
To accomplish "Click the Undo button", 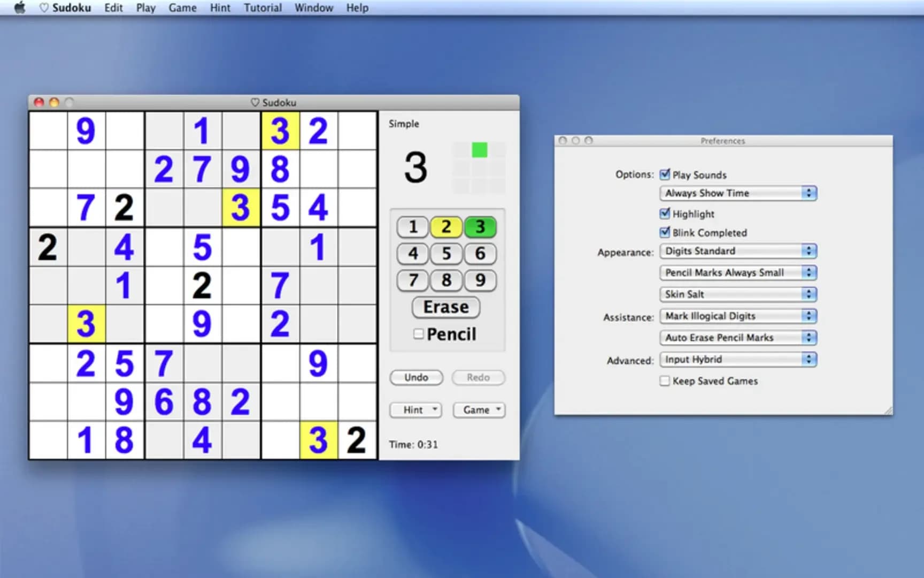I will pyautogui.click(x=416, y=377).
